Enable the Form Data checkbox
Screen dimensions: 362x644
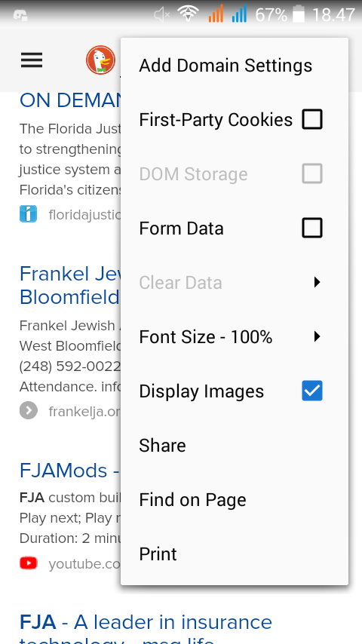point(312,228)
